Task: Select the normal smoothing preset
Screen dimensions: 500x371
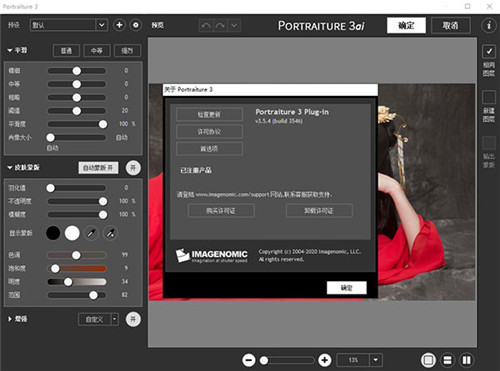Action: 66,51
